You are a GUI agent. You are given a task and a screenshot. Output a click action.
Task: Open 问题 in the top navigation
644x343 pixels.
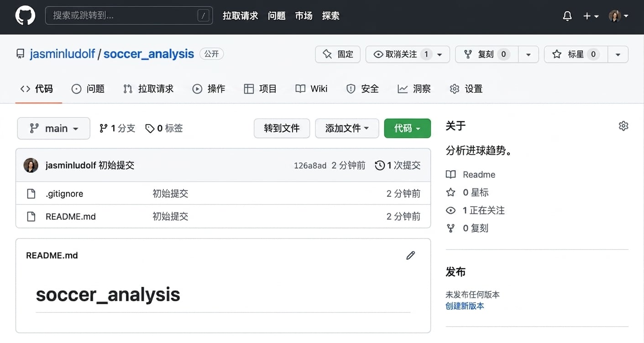(277, 16)
